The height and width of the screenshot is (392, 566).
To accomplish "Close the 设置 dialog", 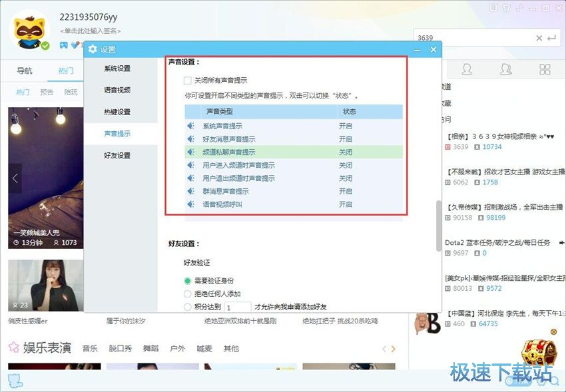I will 433,49.
